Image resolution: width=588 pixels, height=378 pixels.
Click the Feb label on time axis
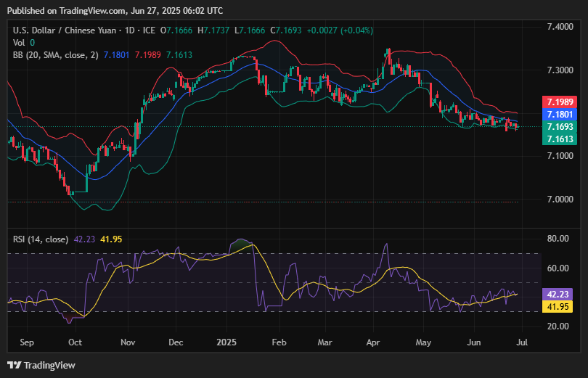click(279, 342)
